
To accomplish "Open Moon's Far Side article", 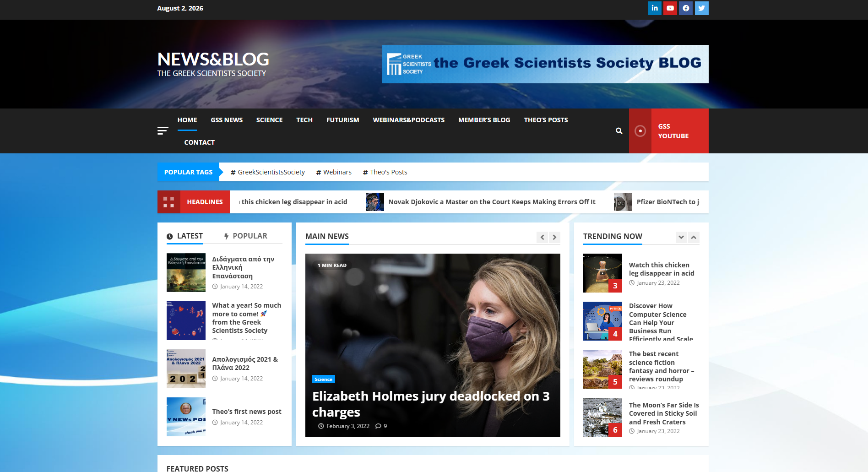I will pyautogui.click(x=664, y=413).
